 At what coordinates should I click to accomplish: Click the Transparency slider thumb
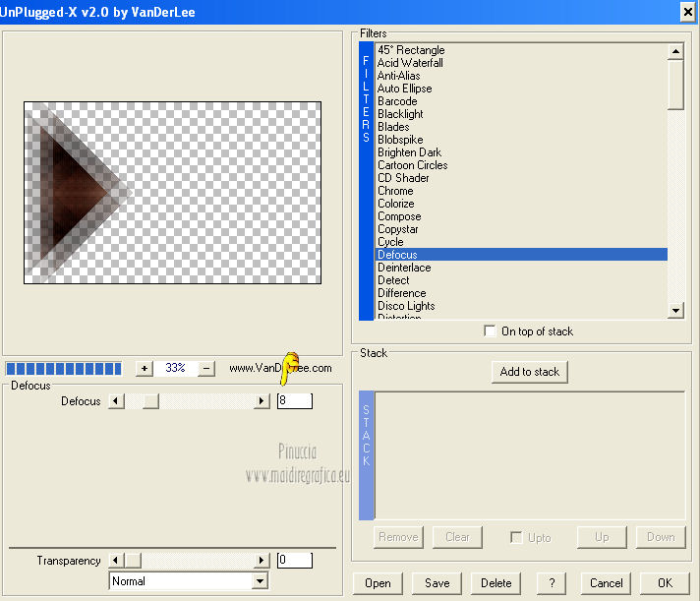click(x=133, y=560)
